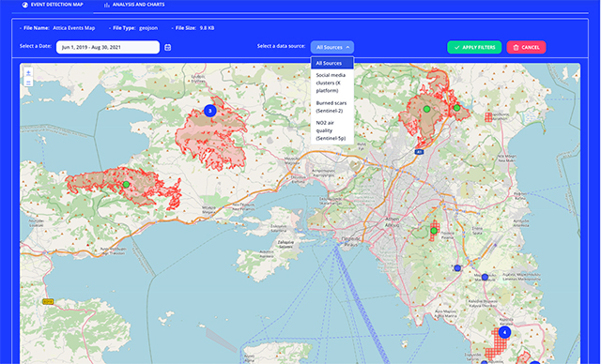Select the blue marker beside the Markopoulo label

click(485, 277)
